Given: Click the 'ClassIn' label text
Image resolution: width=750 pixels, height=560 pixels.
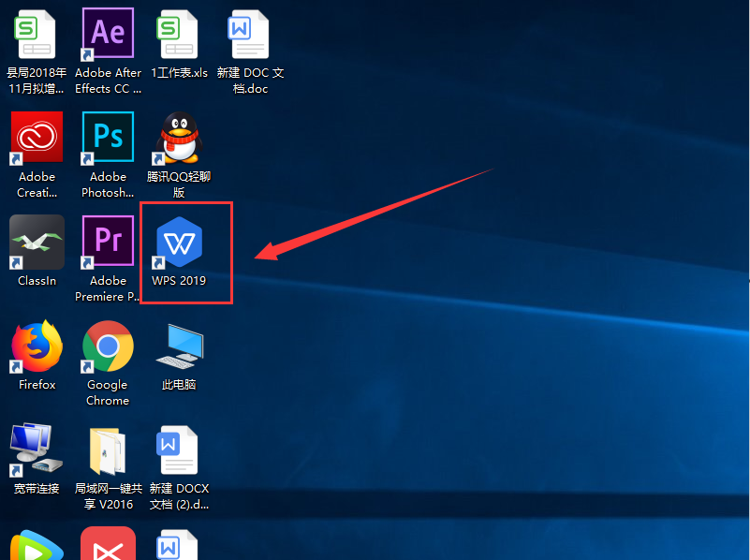Looking at the screenshot, I should click(x=37, y=281).
